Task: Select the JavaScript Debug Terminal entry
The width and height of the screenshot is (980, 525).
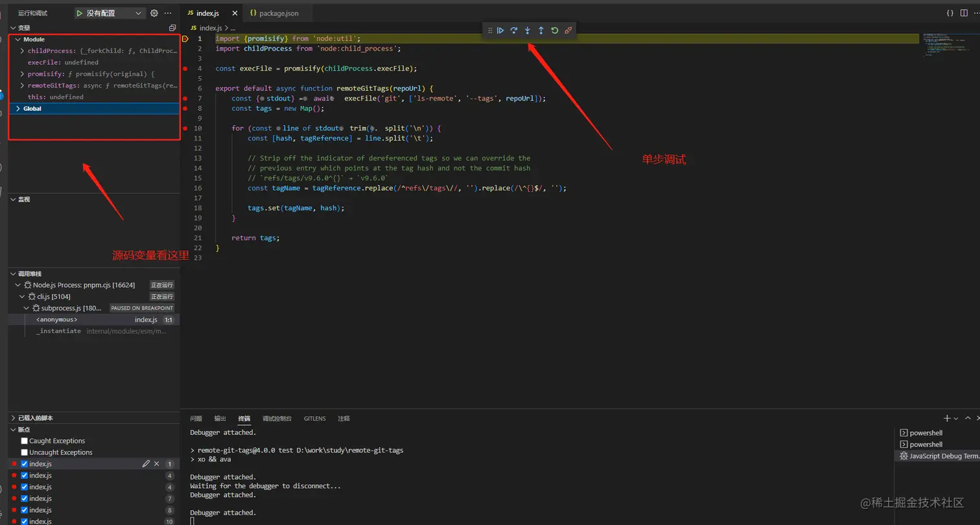Action: 939,456
